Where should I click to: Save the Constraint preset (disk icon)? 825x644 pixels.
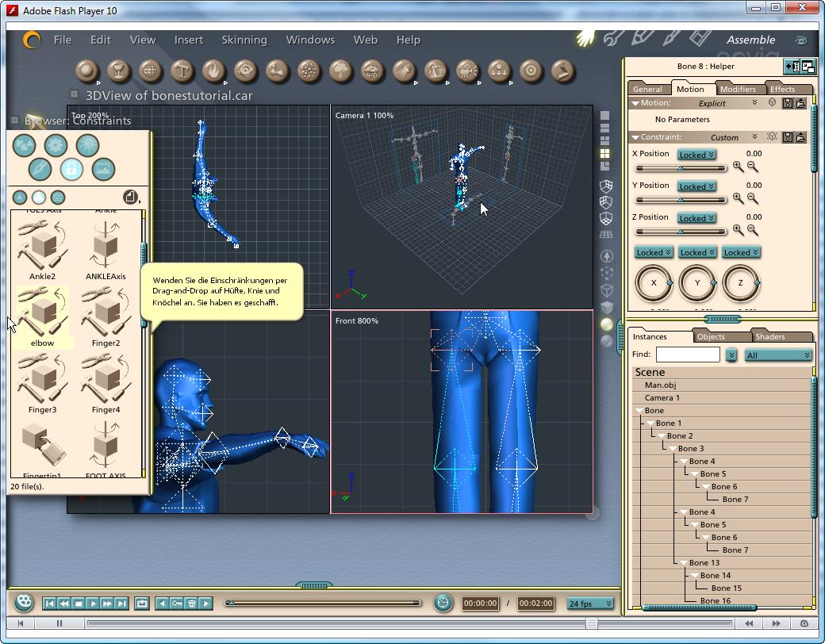[788, 136]
